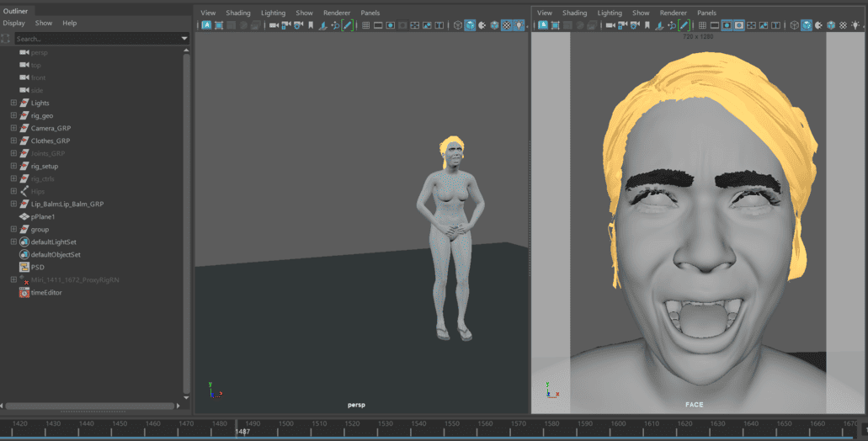Open the Outliner Show menu
The width and height of the screenshot is (868, 441).
(44, 24)
